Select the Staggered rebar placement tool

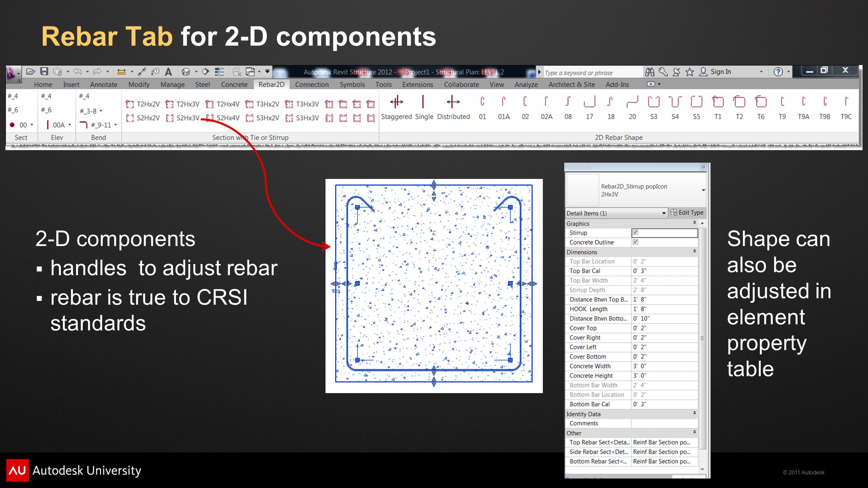tap(396, 108)
